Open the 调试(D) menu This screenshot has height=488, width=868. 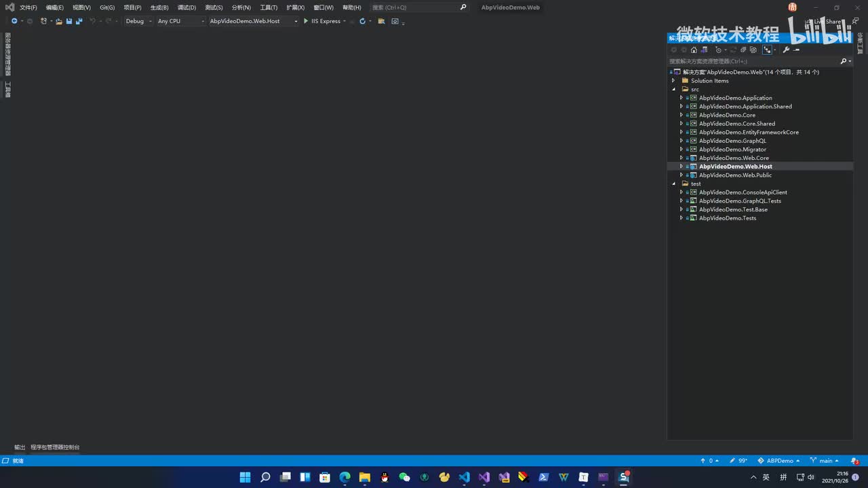[186, 7]
